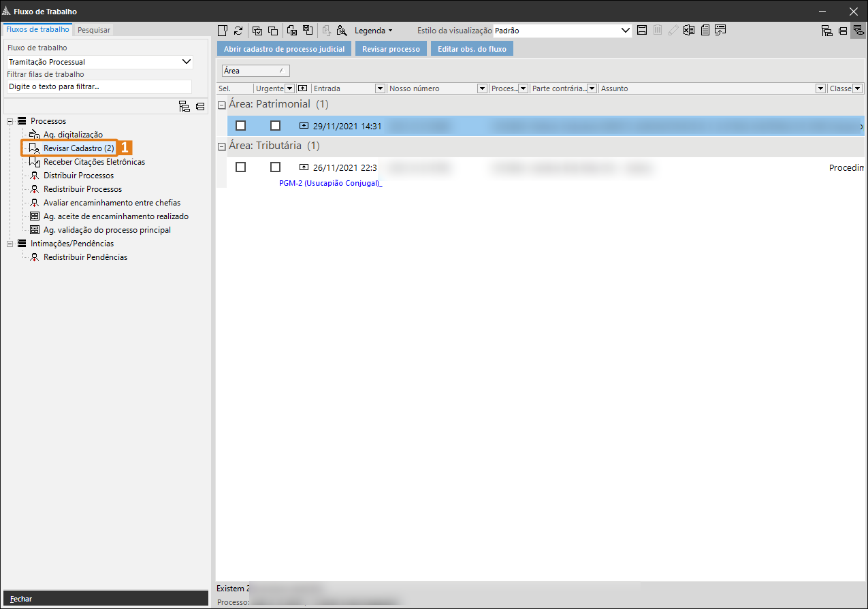Click Abrir cadastro de processo judicial button
Image resolution: width=868 pixels, height=609 pixels.
[x=284, y=50]
